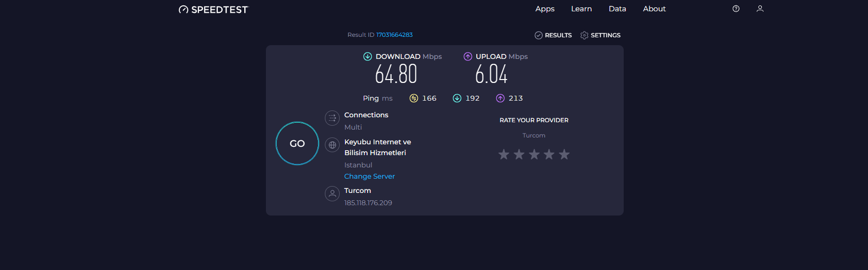Start a new test with GO
Screen dimensions: 868x270
click(x=297, y=143)
